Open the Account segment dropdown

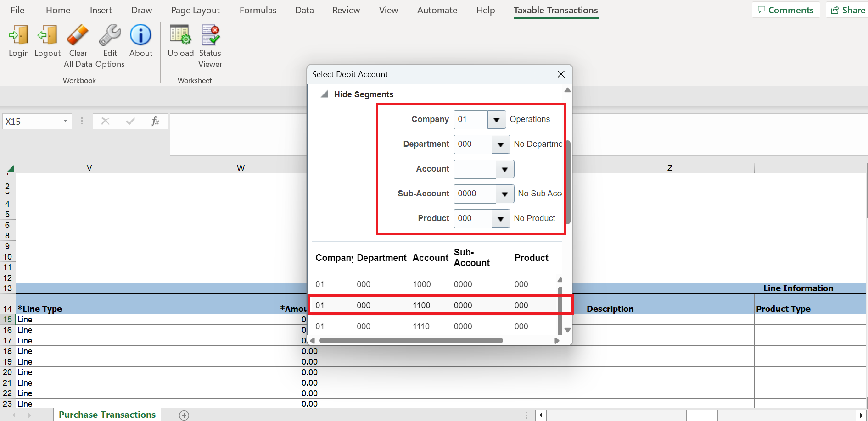click(x=505, y=169)
